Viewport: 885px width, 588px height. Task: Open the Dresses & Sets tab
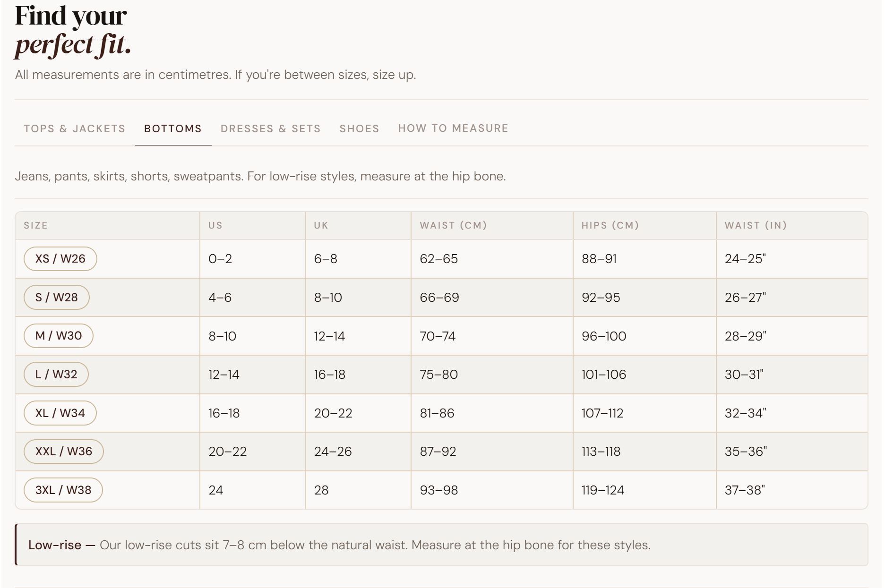pyautogui.click(x=270, y=128)
